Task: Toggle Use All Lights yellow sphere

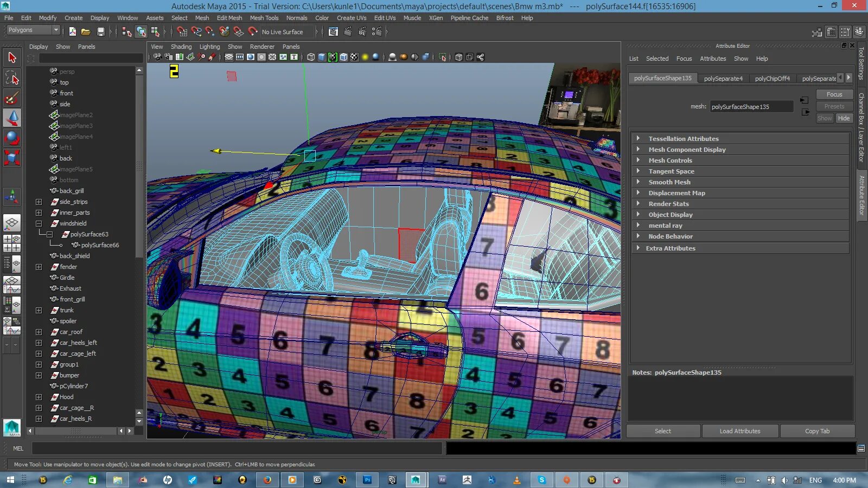Action: click(365, 57)
